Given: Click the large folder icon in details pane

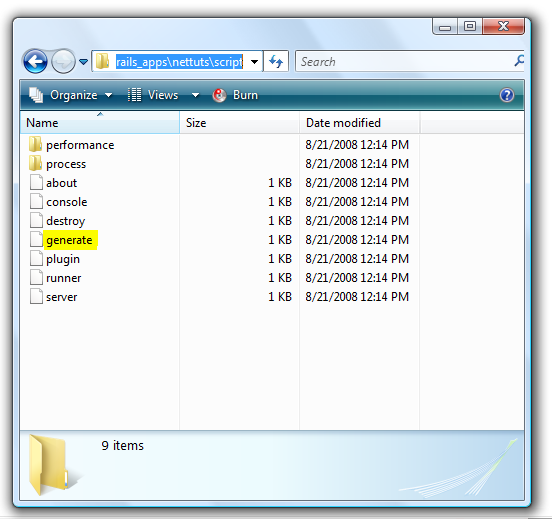Looking at the screenshot, I should [49, 465].
